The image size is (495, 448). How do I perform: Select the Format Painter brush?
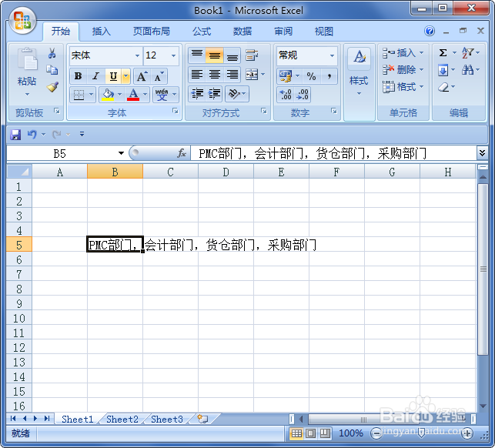[52, 87]
